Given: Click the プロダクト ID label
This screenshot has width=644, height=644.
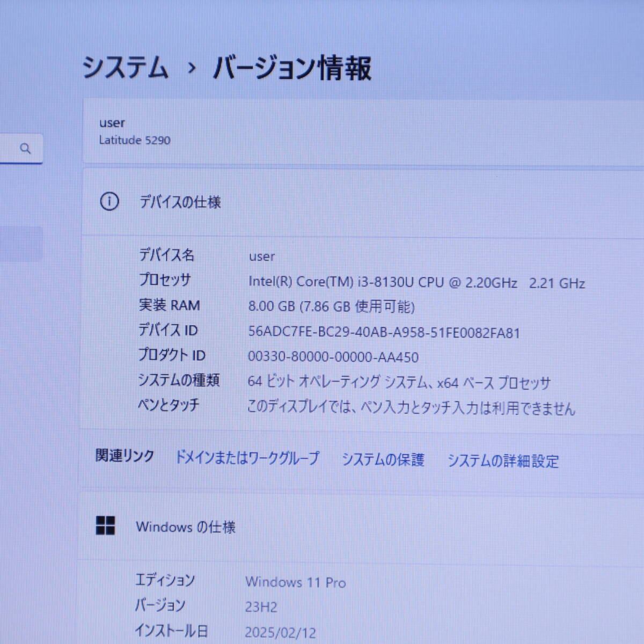Looking at the screenshot, I should pyautogui.click(x=172, y=355).
